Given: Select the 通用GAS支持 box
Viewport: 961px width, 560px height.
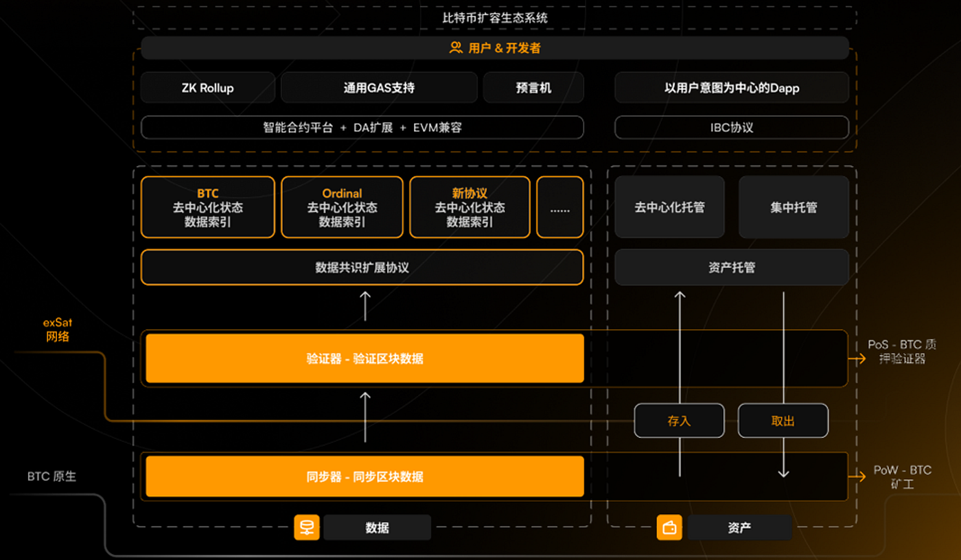Looking at the screenshot, I should coord(379,88).
